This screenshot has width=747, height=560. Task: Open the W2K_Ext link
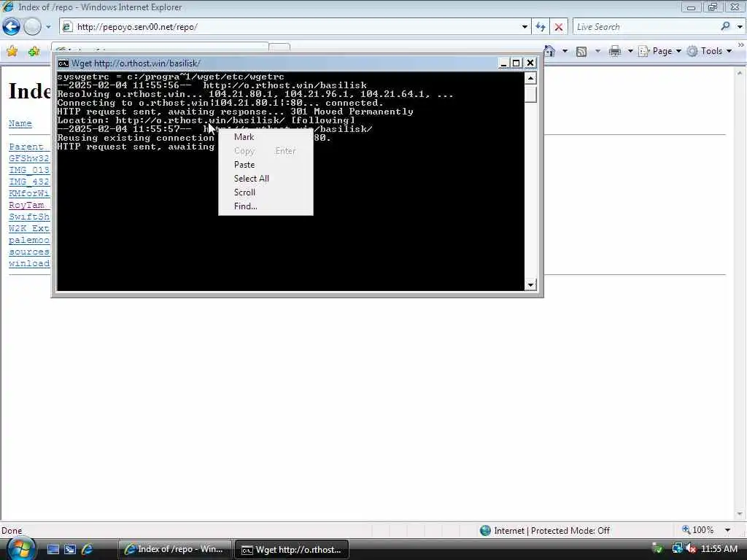coord(29,228)
